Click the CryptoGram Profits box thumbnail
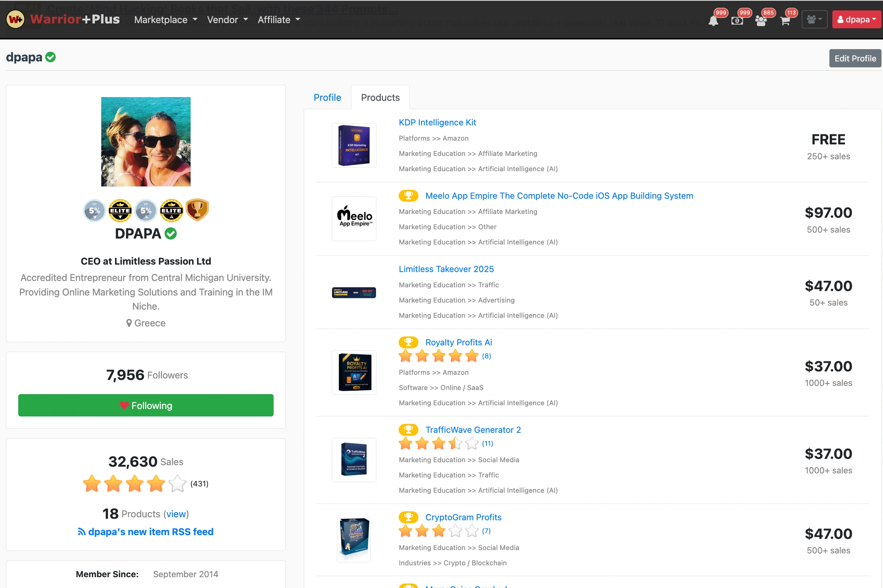The height and width of the screenshot is (588, 883). 354,540
